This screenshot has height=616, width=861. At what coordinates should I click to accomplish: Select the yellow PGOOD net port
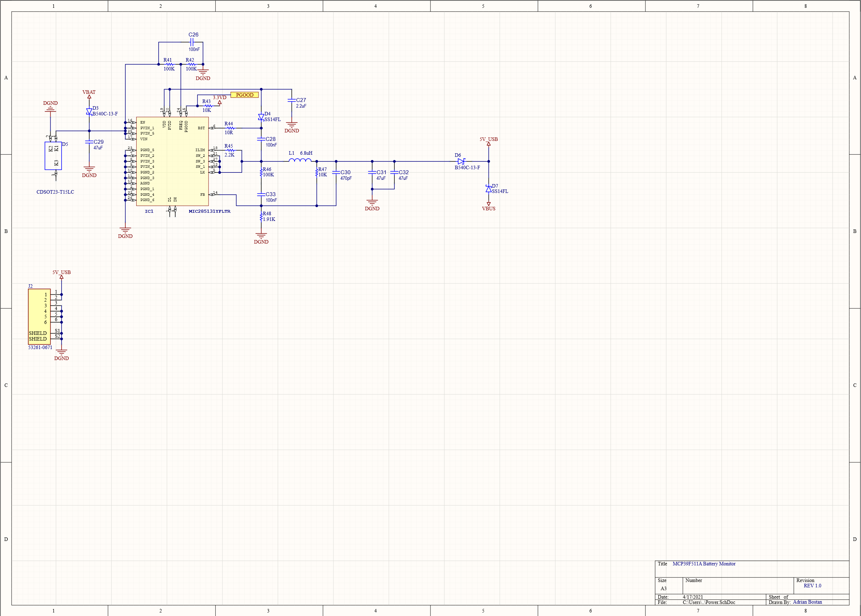pyautogui.click(x=245, y=95)
